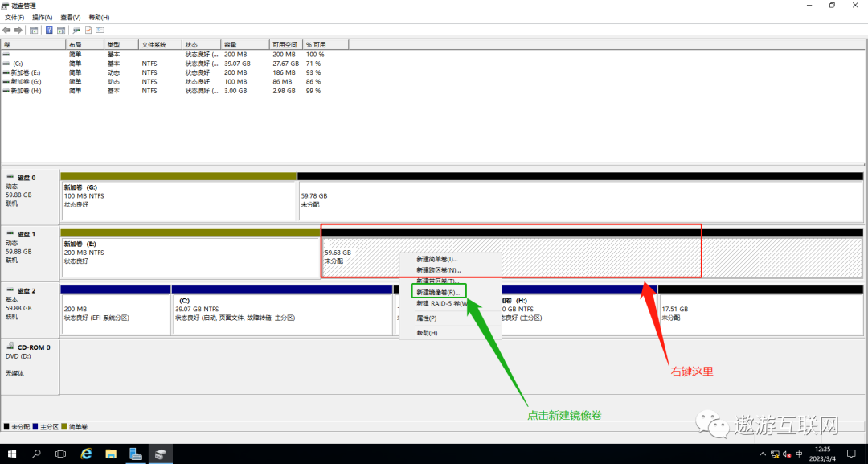Choose 新建镜像卷(R)... from the context menu
This screenshot has height=464, width=868.
(450, 292)
